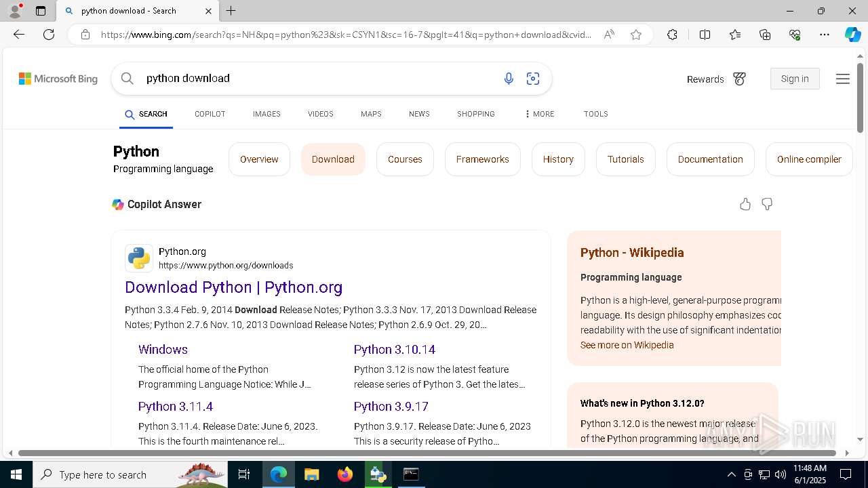Screen dimensions: 868x488
Task: Open the tab actions menu icon
Action: pos(41,11)
